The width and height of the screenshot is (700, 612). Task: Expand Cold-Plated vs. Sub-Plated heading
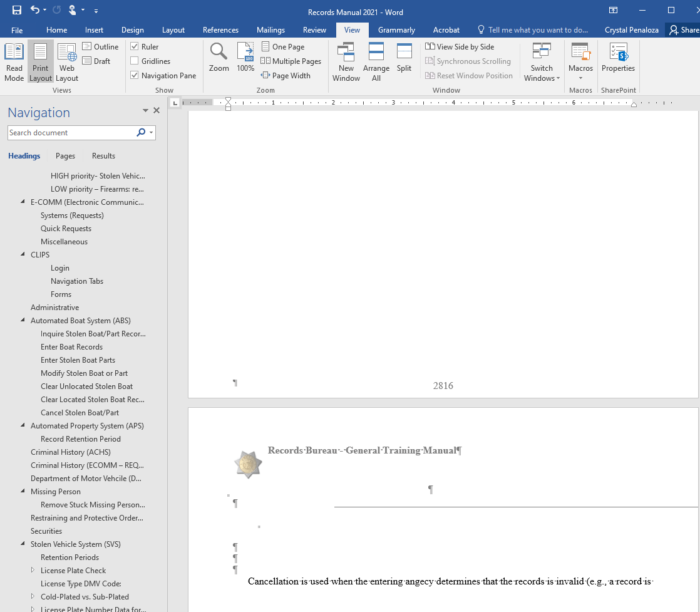[33, 596]
